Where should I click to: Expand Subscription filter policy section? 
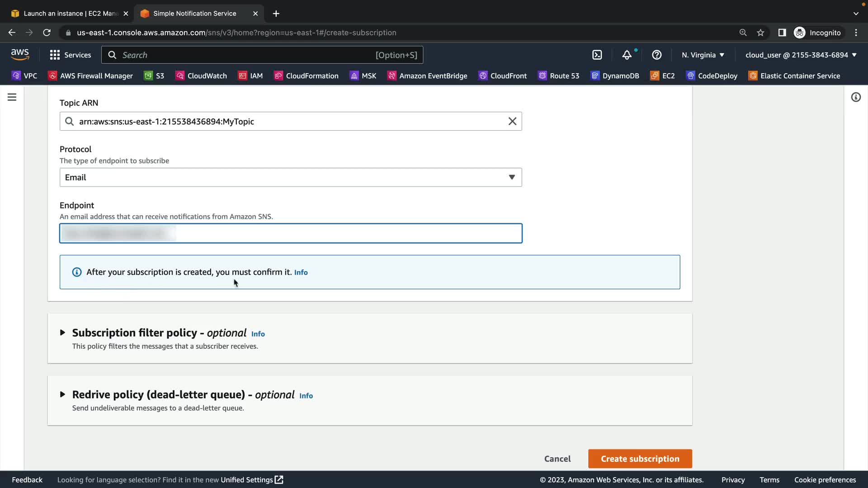[x=62, y=333]
